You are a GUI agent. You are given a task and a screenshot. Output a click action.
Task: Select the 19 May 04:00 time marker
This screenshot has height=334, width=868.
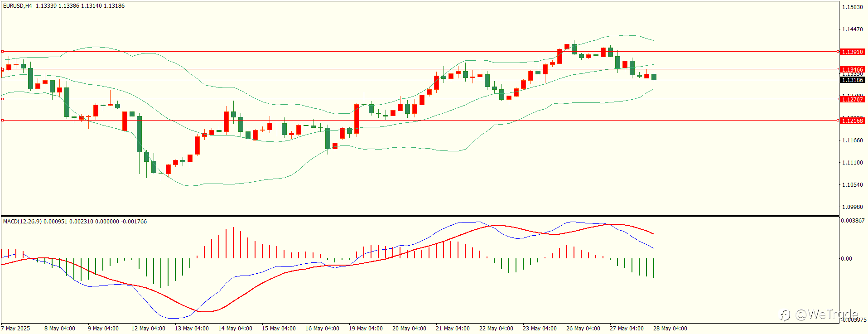point(366,329)
